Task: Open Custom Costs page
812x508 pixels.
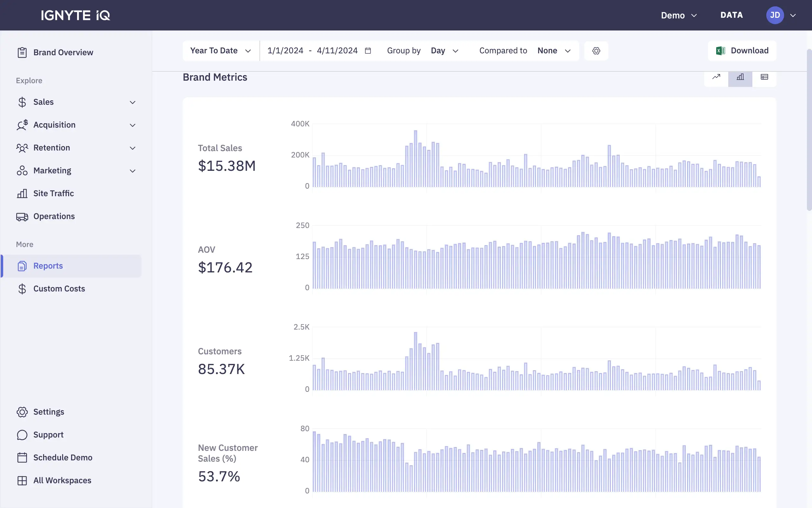Action: 59,289
